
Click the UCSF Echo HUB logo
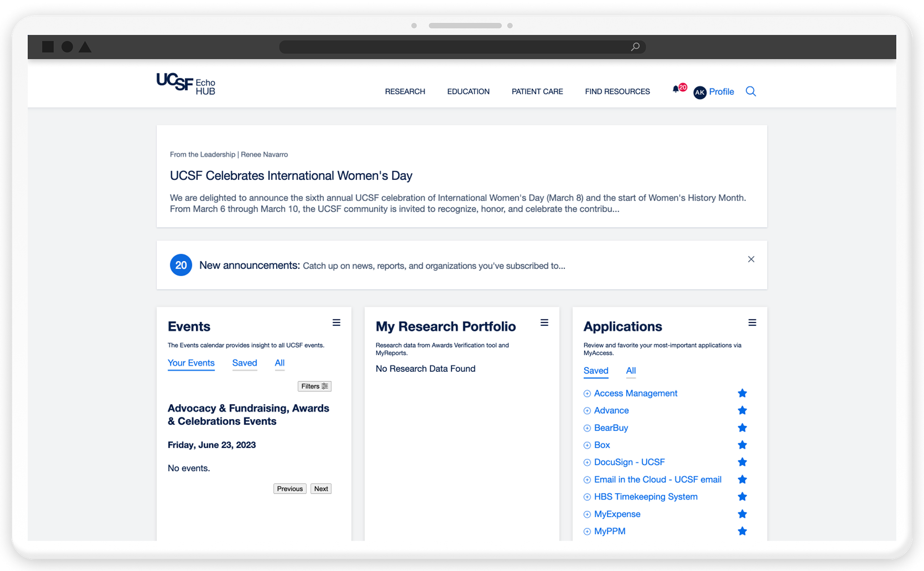186,84
